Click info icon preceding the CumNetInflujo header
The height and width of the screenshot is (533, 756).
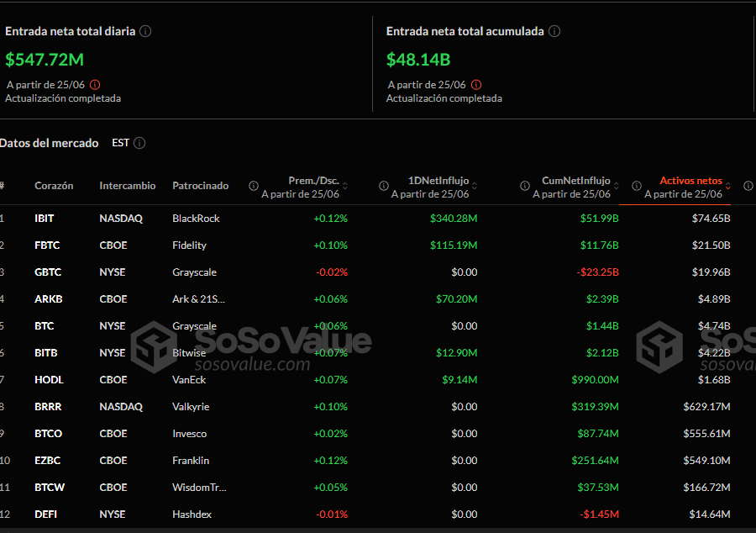tap(525, 186)
